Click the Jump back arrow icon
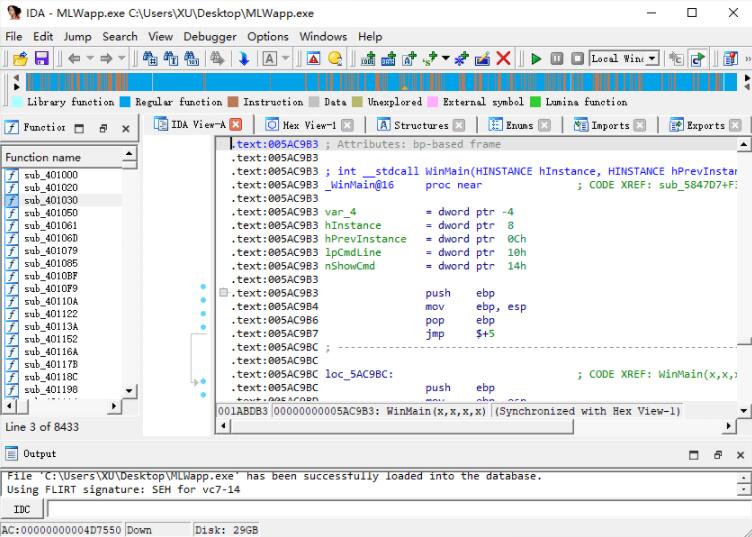The height and width of the screenshot is (537, 752). (76, 59)
